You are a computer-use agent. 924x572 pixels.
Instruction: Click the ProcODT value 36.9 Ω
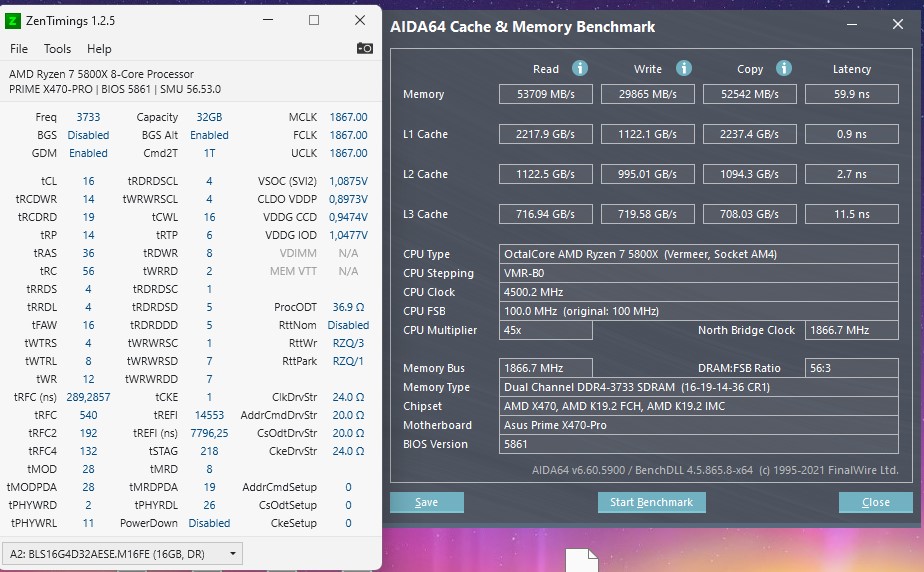tap(348, 307)
